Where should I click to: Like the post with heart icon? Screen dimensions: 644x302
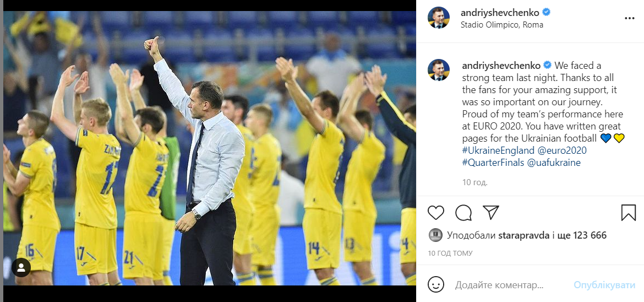point(436,213)
